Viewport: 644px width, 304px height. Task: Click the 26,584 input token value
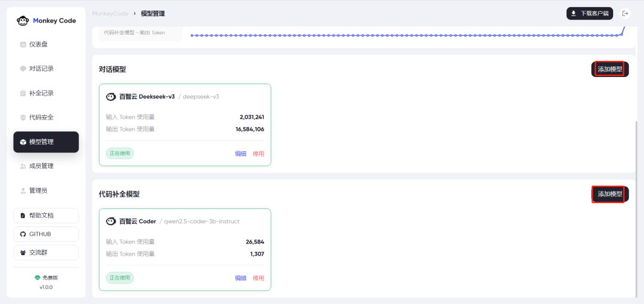coord(255,242)
